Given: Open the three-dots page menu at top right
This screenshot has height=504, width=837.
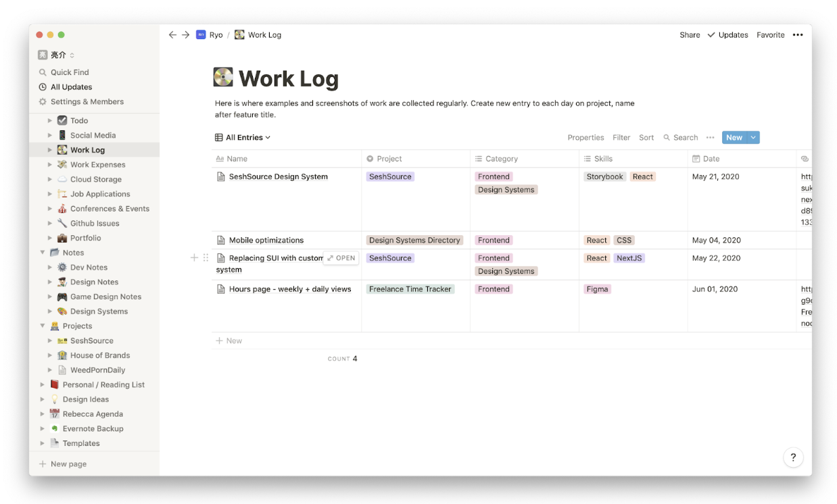Looking at the screenshot, I should (798, 34).
